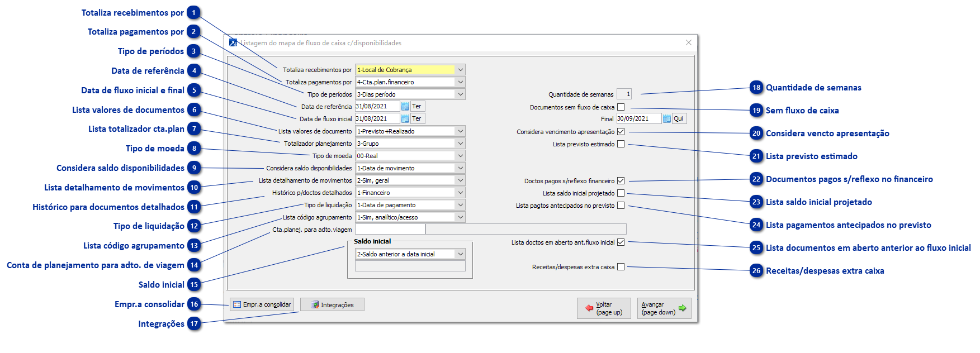Enable Documentos sem fluxo de caixa checkbox
This screenshot has width=980, height=353.
coord(621,107)
